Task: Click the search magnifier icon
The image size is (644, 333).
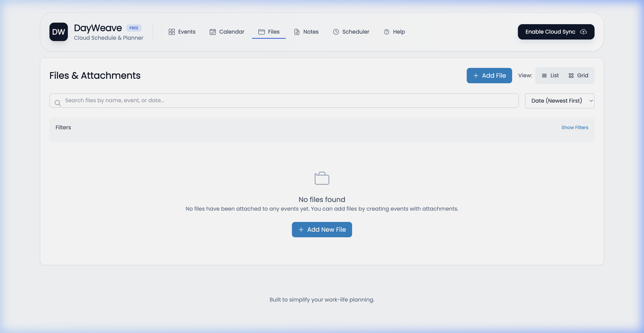Action: click(x=58, y=103)
